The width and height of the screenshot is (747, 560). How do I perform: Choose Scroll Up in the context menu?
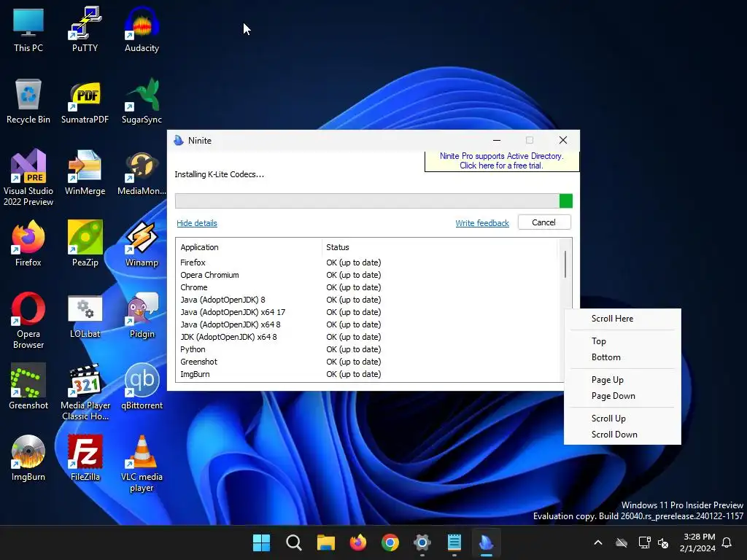click(622, 418)
